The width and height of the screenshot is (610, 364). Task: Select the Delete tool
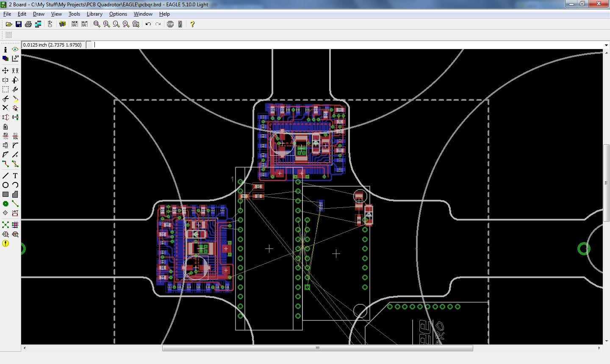6,108
